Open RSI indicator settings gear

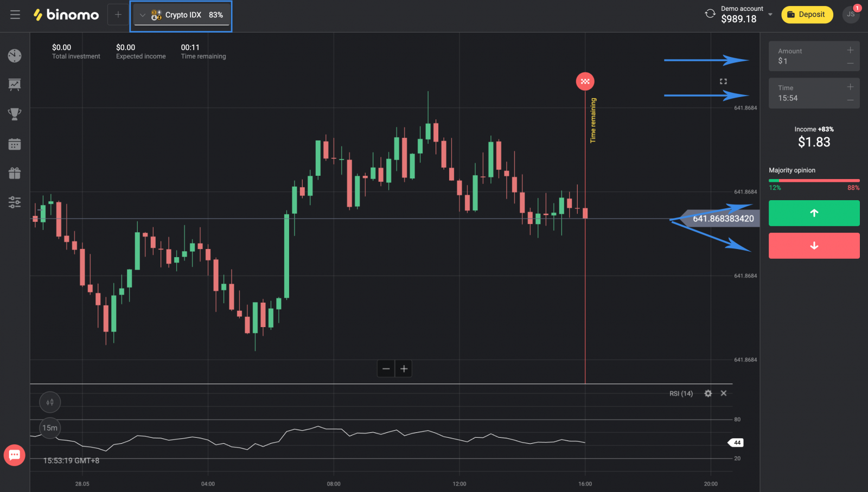(x=708, y=393)
